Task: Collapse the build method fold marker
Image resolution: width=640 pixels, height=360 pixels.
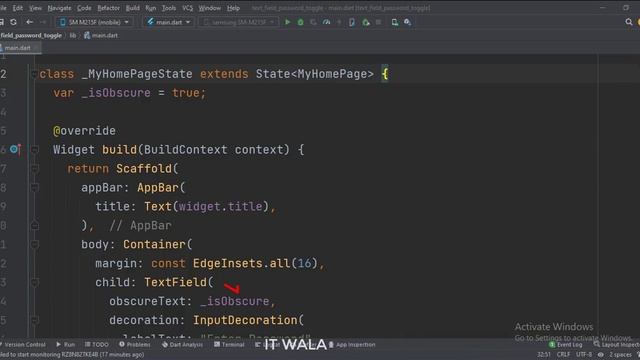Action: pos(35,150)
